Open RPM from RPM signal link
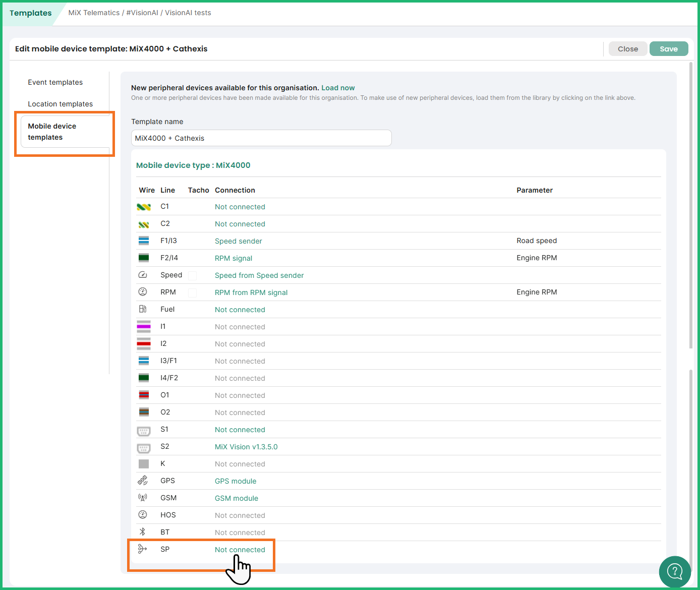The width and height of the screenshot is (700, 590). 251,292
